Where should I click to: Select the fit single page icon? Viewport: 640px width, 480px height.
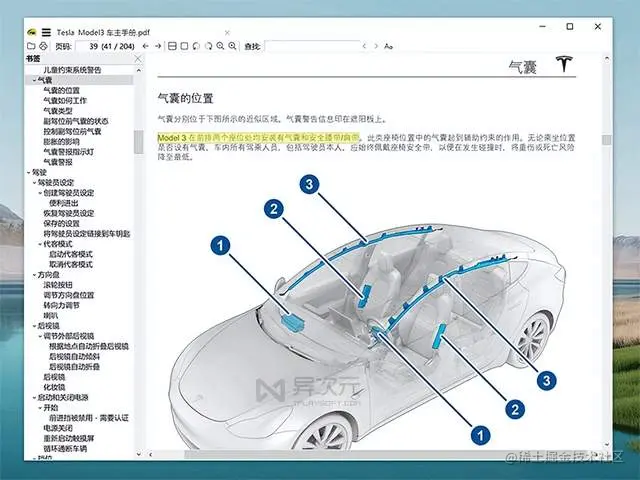(184, 46)
